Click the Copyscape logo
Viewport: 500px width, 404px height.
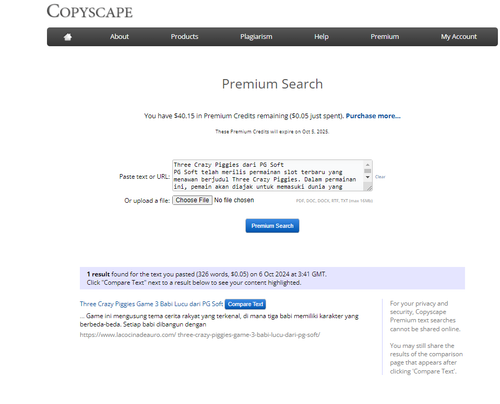[90, 11]
